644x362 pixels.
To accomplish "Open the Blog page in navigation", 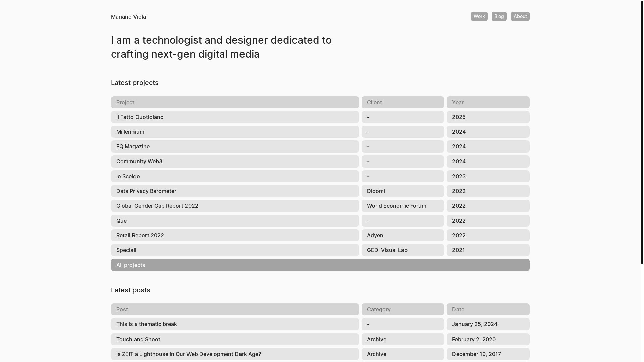I will (499, 16).
